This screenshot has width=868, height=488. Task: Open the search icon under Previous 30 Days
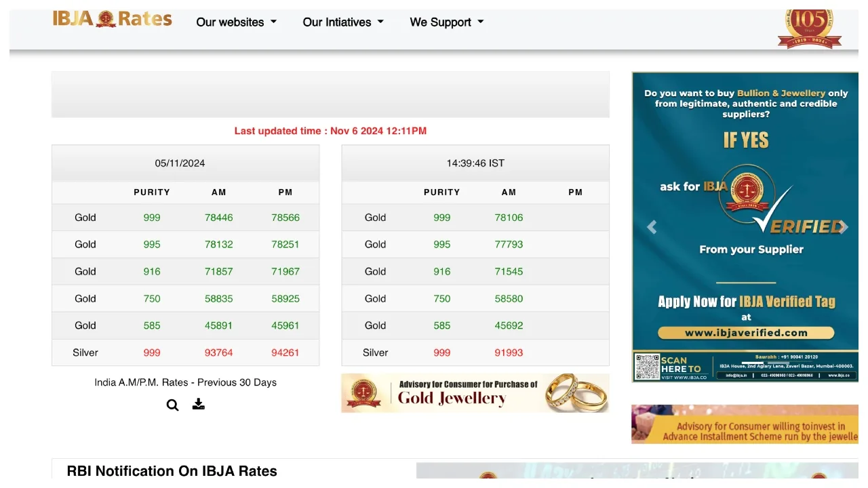[173, 405]
